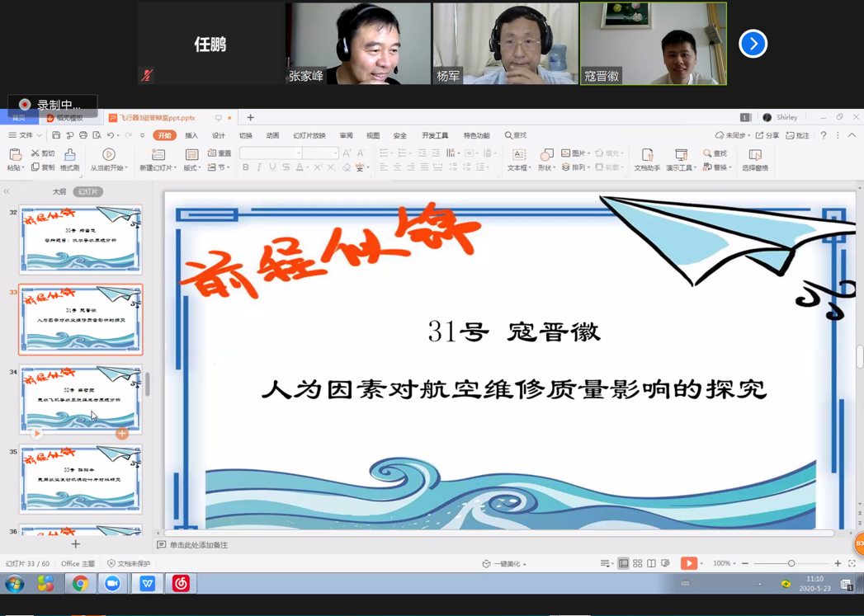Click the Share (分享) button
Viewport: 864px width, 616px height.
click(767, 135)
